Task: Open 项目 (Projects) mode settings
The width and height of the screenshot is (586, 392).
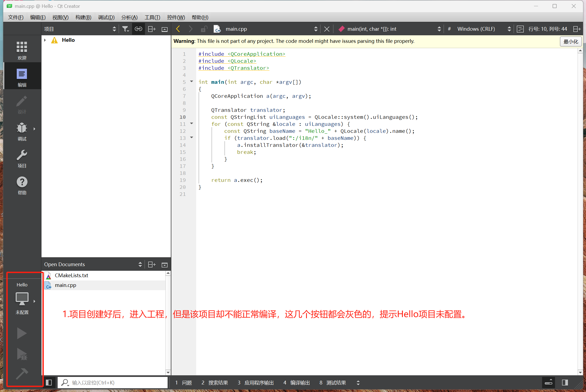Action: click(22, 158)
